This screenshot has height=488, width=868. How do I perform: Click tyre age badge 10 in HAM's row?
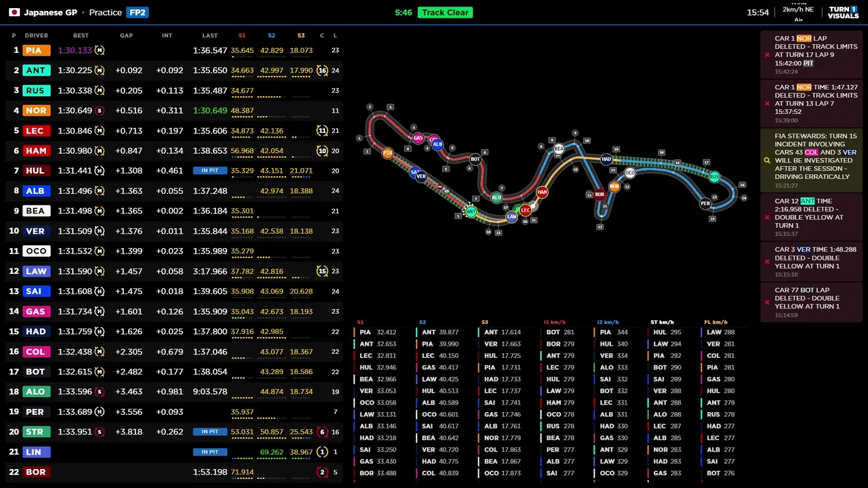322,150
